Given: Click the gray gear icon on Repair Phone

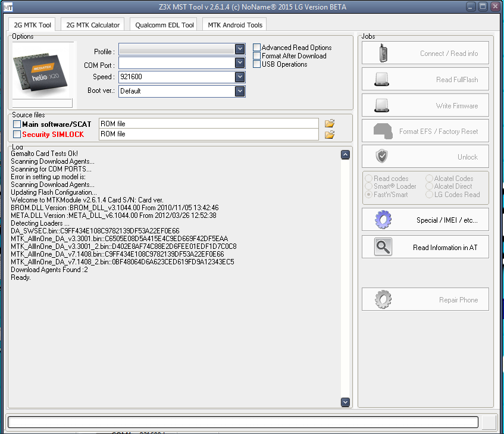Looking at the screenshot, I should tap(383, 299).
